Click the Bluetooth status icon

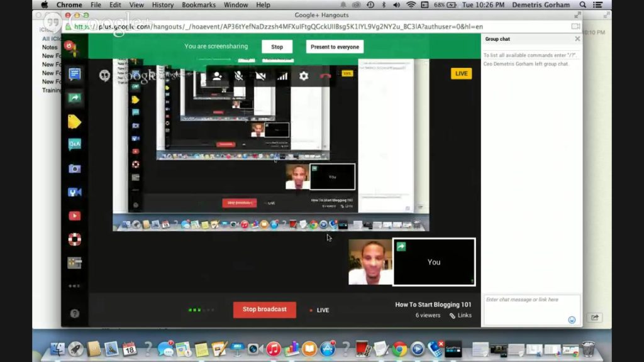384,5
